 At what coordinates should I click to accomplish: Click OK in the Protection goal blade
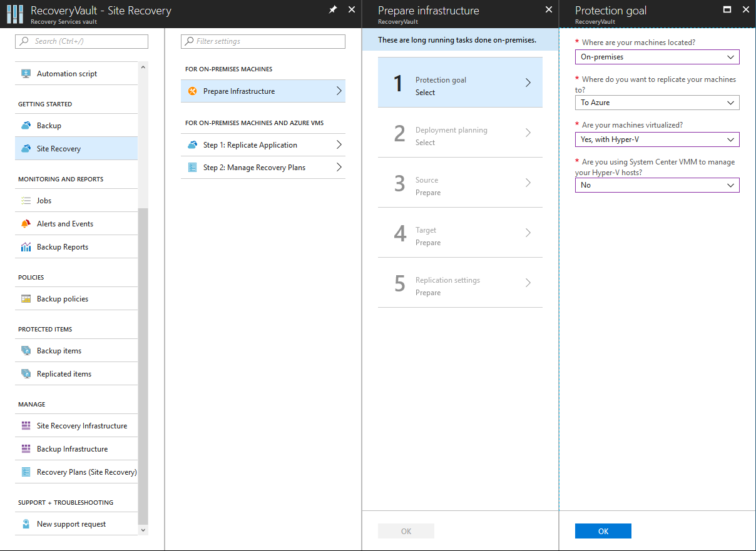603,531
